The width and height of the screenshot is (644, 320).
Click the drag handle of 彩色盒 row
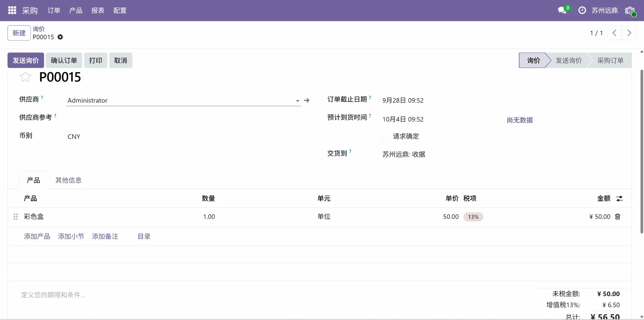coord(15,217)
